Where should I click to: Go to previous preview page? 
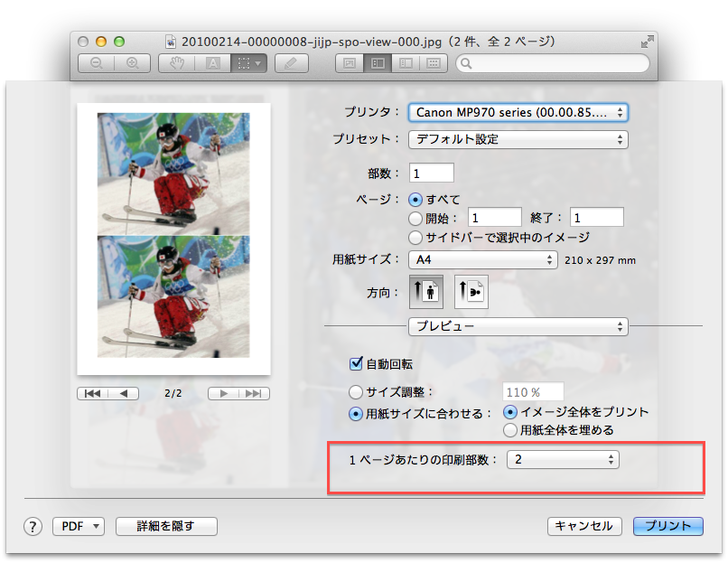tap(124, 393)
